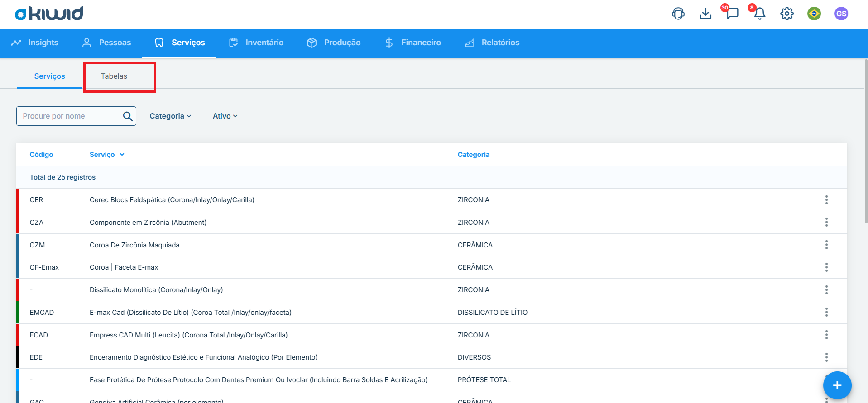Image resolution: width=868 pixels, height=403 pixels.
Task: Click PRÓTESE TOTAL category cell
Action: [484, 380]
